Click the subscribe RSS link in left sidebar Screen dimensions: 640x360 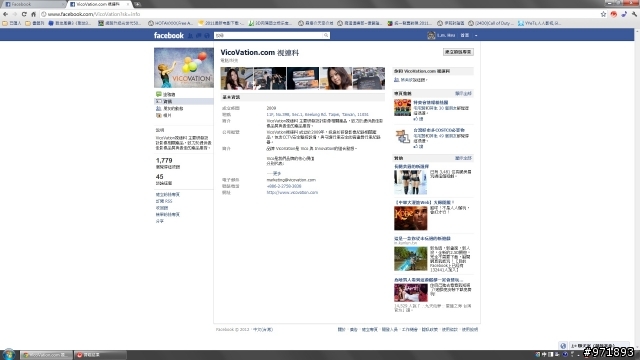[x=164, y=201]
